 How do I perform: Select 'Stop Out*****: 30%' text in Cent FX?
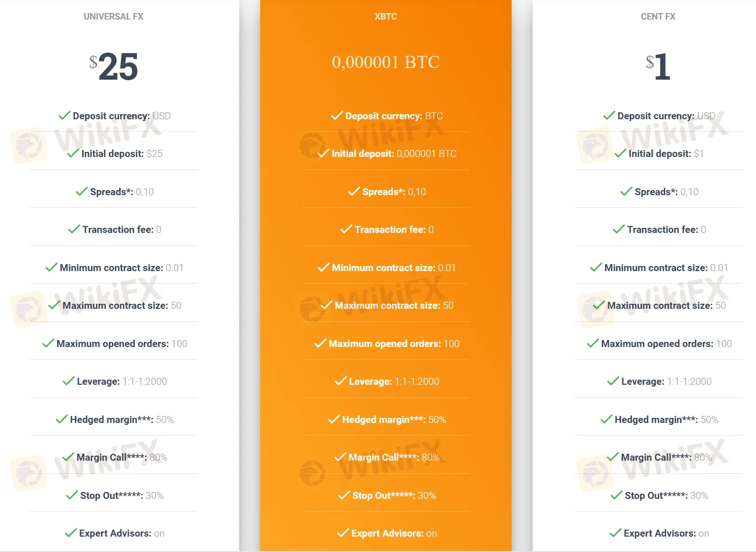coord(667,496)
